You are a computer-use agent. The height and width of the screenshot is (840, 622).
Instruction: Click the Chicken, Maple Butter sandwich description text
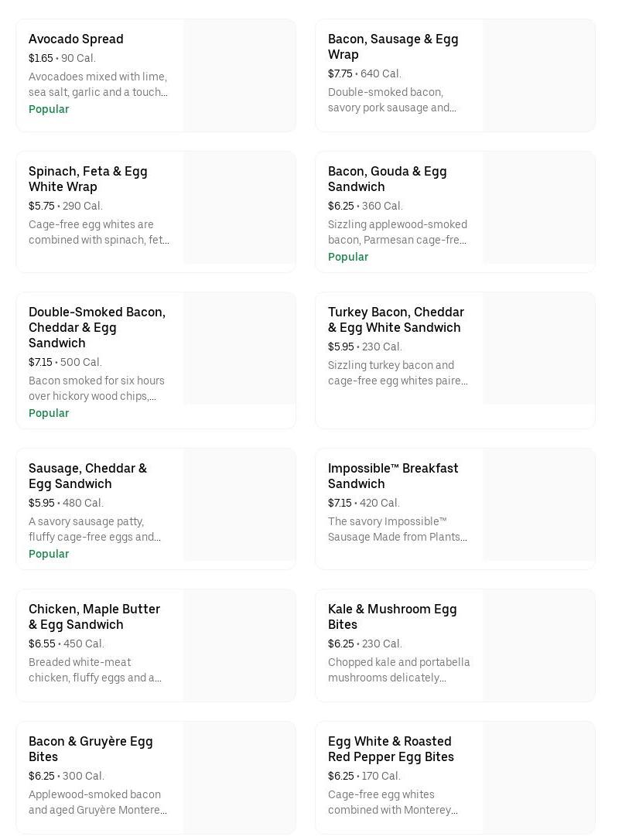click(x=95, y=670)
